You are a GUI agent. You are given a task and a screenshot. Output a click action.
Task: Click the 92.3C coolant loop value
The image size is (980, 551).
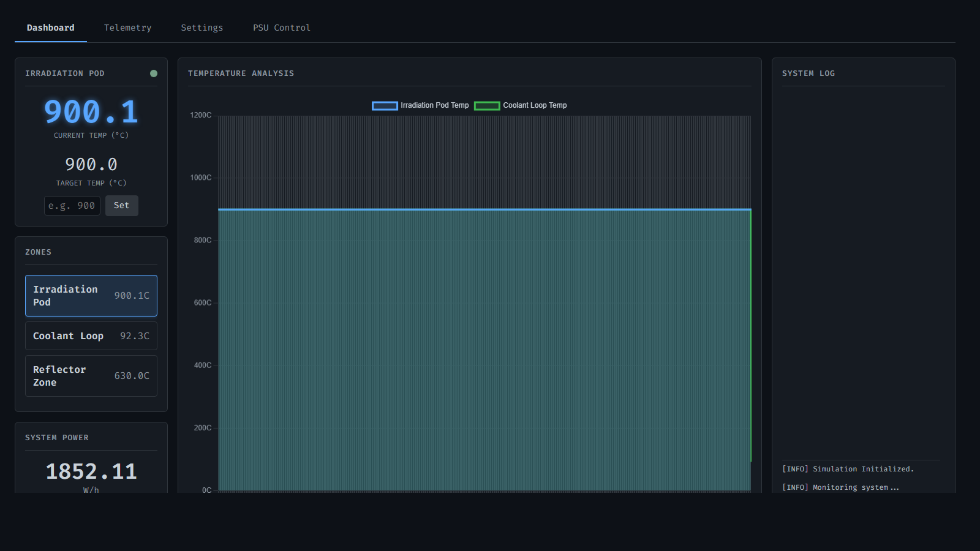pyautogui.click(x=135, y=336)
